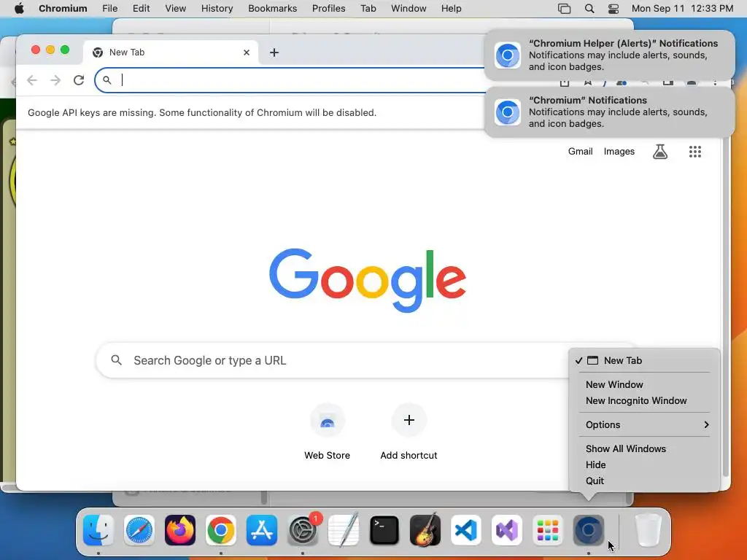Reload the page with the reload icon
Screen dimensions: 747x560
pyautogui.click(x=79, y=80)
